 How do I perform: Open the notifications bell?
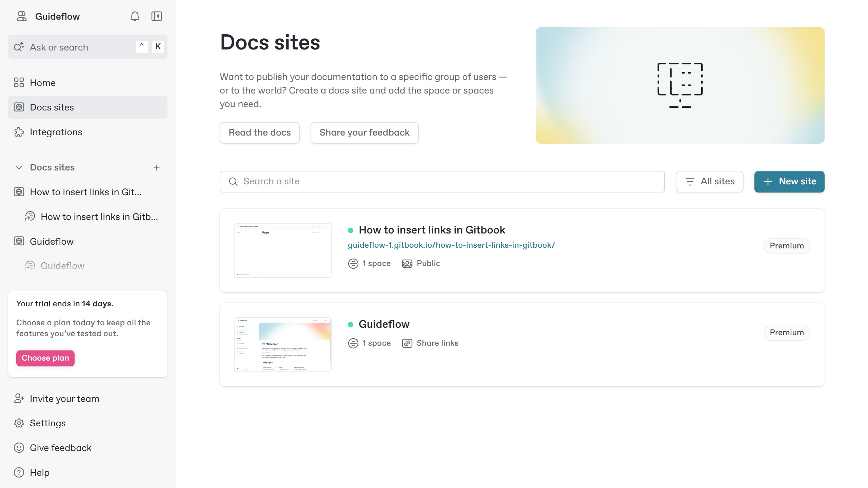point(135,16)
